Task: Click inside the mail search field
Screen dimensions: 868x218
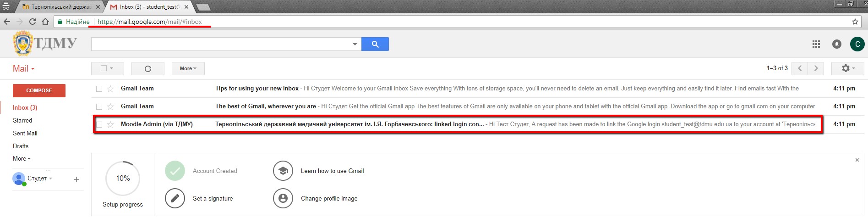Action: [220, 44]
